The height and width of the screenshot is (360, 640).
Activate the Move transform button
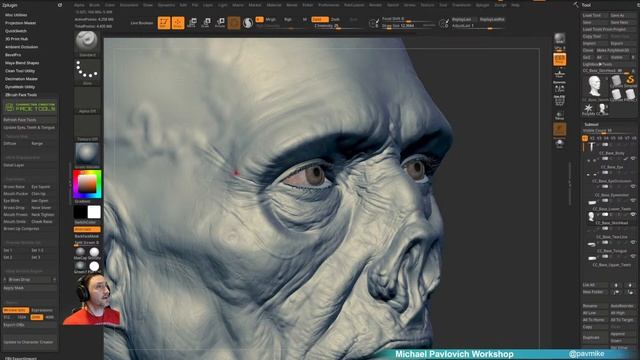tap(192, 23)
